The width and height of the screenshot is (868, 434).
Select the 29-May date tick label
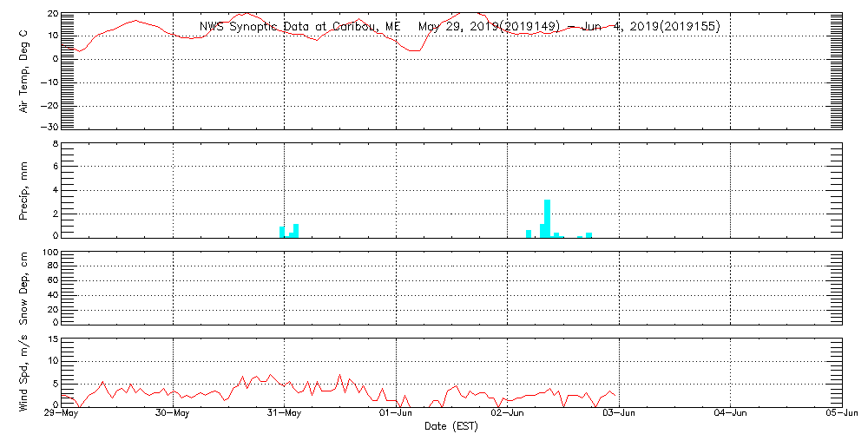(x=62, y=415)
